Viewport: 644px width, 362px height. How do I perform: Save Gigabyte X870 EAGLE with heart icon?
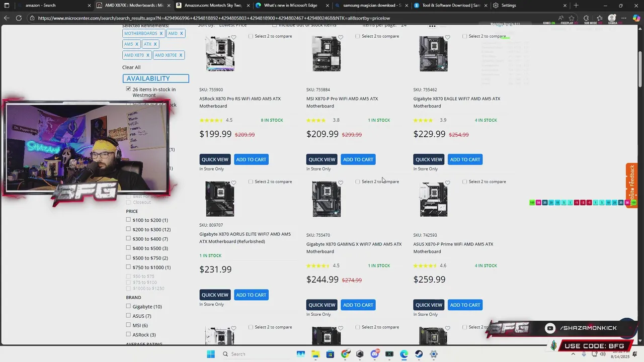[x=448, y=37]
